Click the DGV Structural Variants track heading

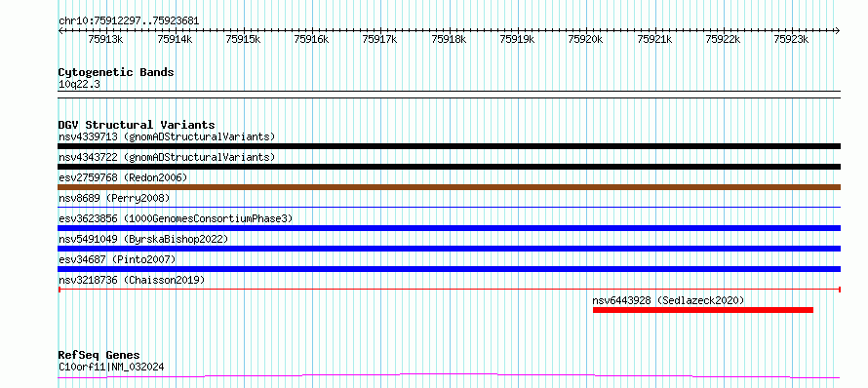pos(137,125)
